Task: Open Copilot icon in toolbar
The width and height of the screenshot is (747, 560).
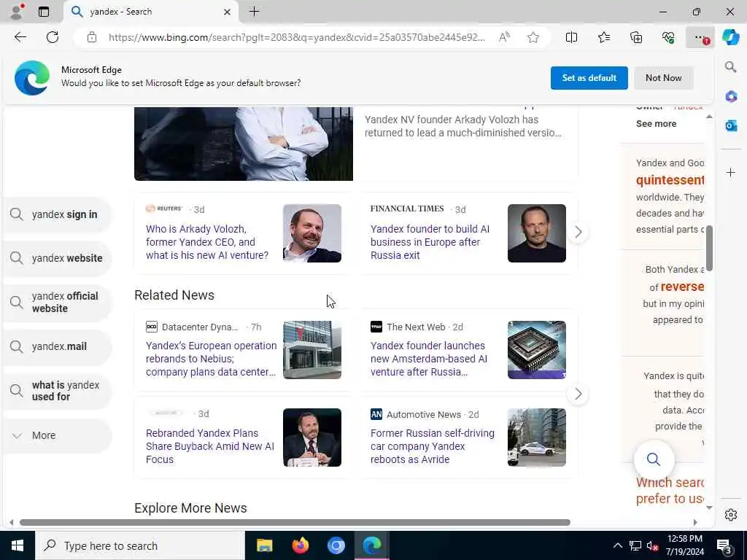Action: [x=731, y=37]
